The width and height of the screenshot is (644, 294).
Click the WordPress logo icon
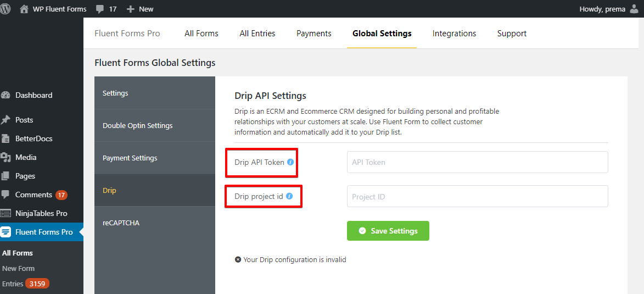pos(5,9)
